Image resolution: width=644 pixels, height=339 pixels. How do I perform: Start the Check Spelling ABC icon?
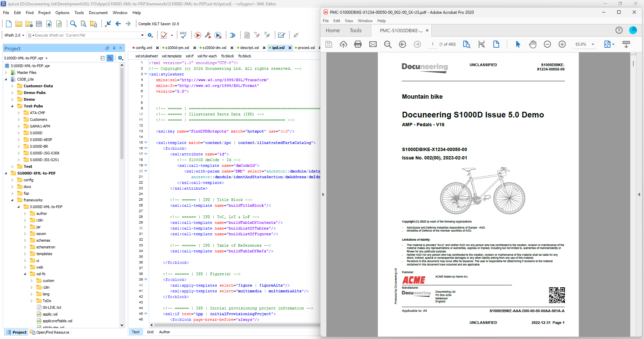(183, 35)
